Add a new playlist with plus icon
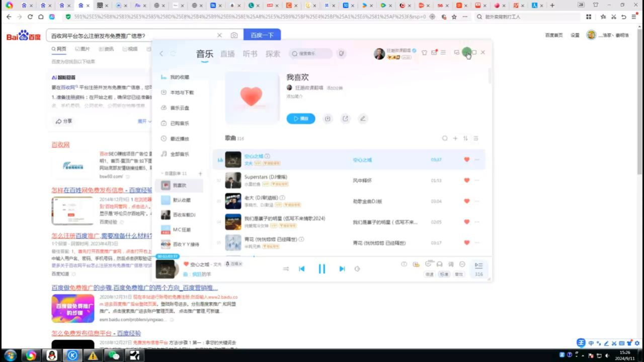Viewport: 644px width, 362px height. 200,173
